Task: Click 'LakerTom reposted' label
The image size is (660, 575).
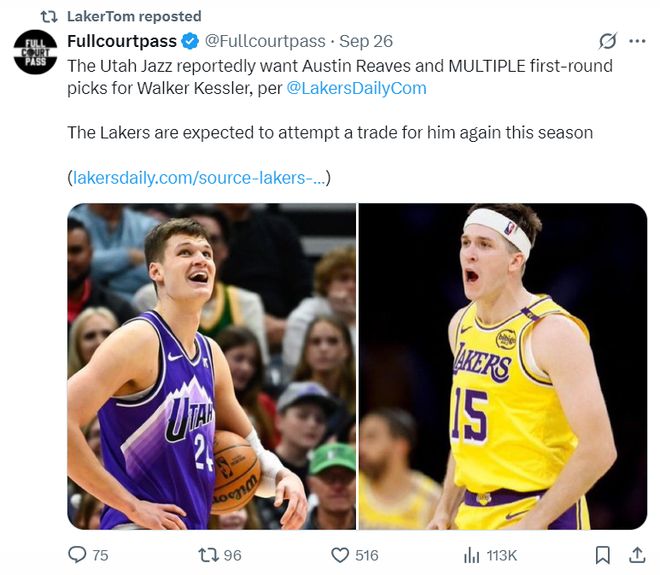Action: pos(134,16)
